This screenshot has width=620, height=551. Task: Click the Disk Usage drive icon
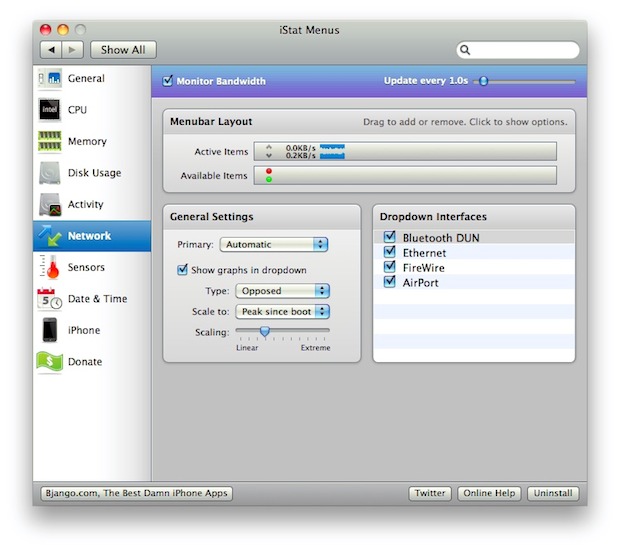pyautogui.click(x=50, y=173)
